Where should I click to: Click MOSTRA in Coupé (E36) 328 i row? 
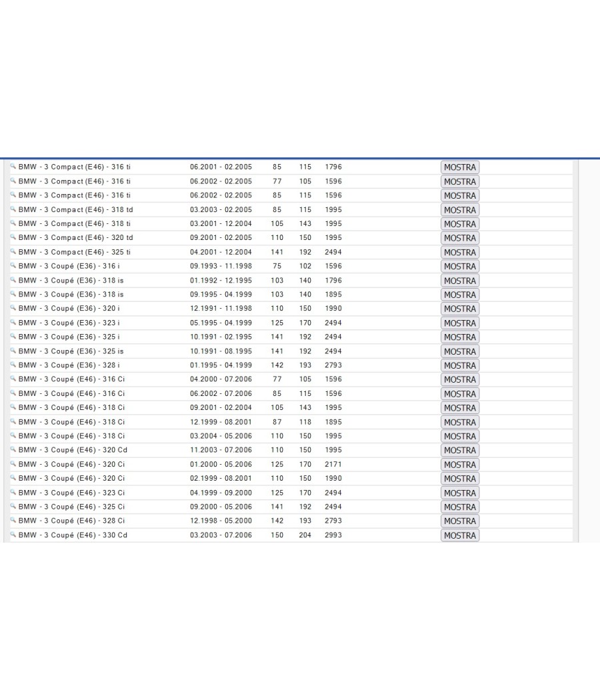pyautogui.click(x=460, y=365)
